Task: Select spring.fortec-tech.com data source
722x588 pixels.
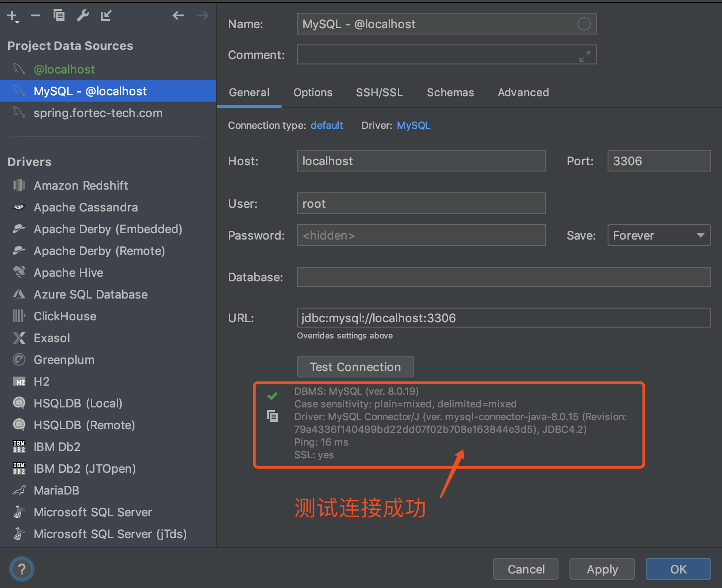Action: 108,113
